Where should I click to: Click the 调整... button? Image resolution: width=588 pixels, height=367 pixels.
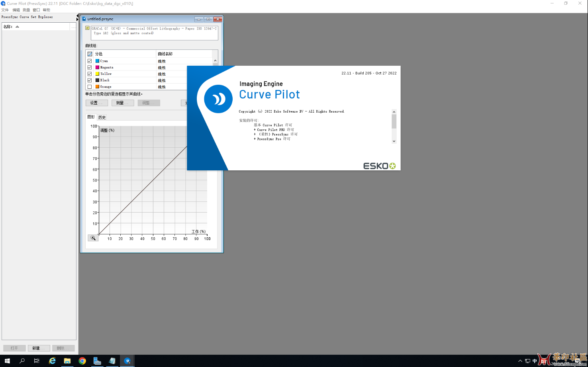tap(149, 103)
